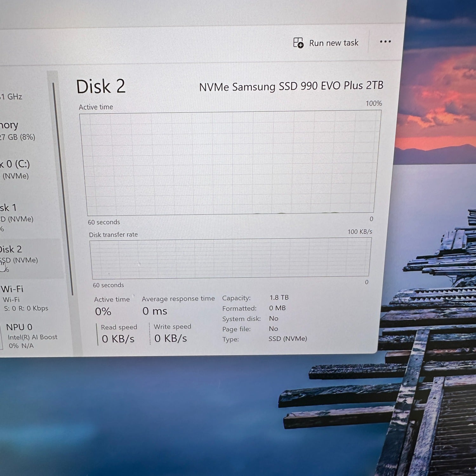Click the Run new task icon
Screen dimensions: 476x476
(x=298, y=43)
